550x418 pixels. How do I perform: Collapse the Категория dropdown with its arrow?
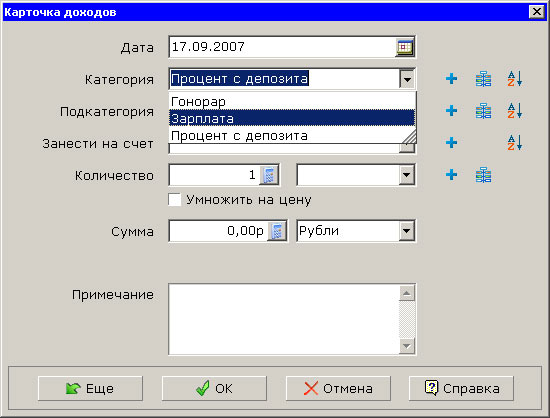pos(407,79)
